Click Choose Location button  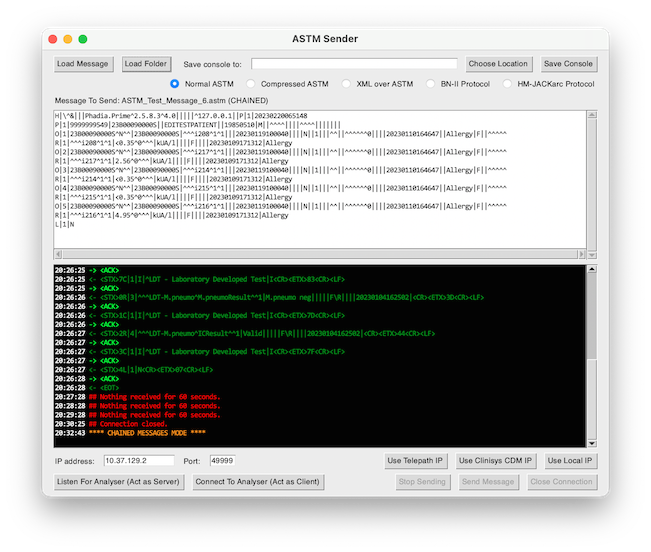click(x=498, y=64)
